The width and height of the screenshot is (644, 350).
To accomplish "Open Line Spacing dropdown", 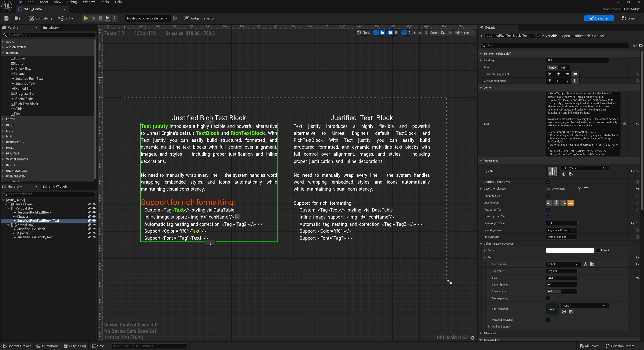I will [561, 237].
